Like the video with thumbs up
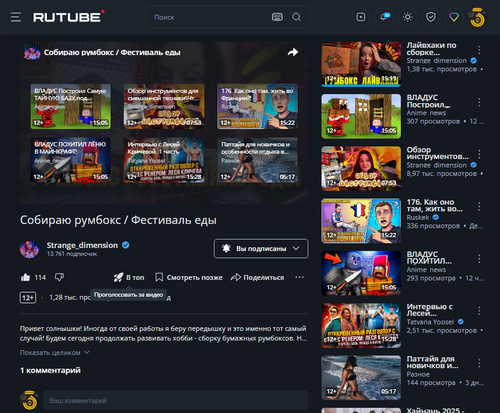The height and width of the screenshot is (413, 500). [25, 277]
